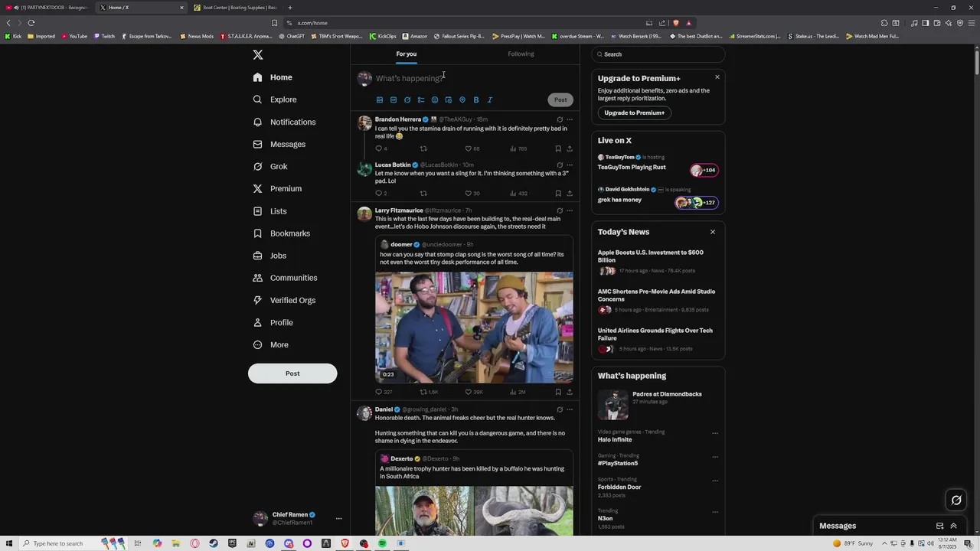Open more options on Larry Fitzmaurice's post

tap(570, 210)
